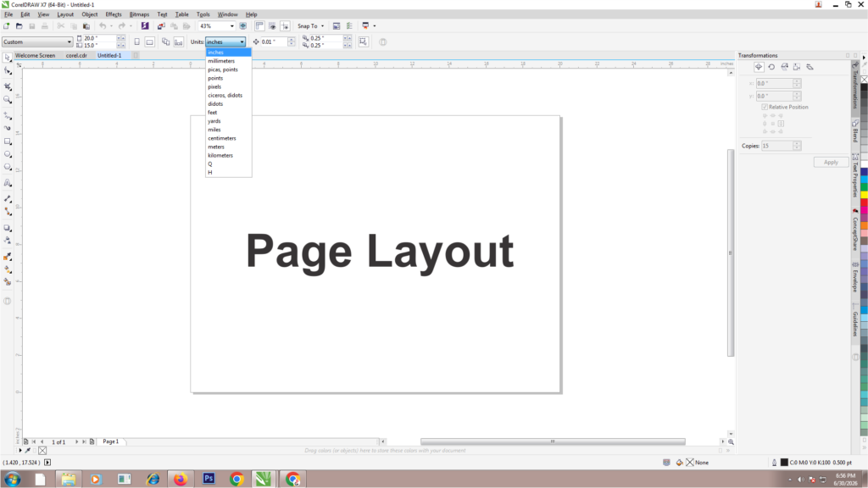Select the Smart Fill tool
The width and height of the screenshot is (868, 488).
(x=7, y=281)
